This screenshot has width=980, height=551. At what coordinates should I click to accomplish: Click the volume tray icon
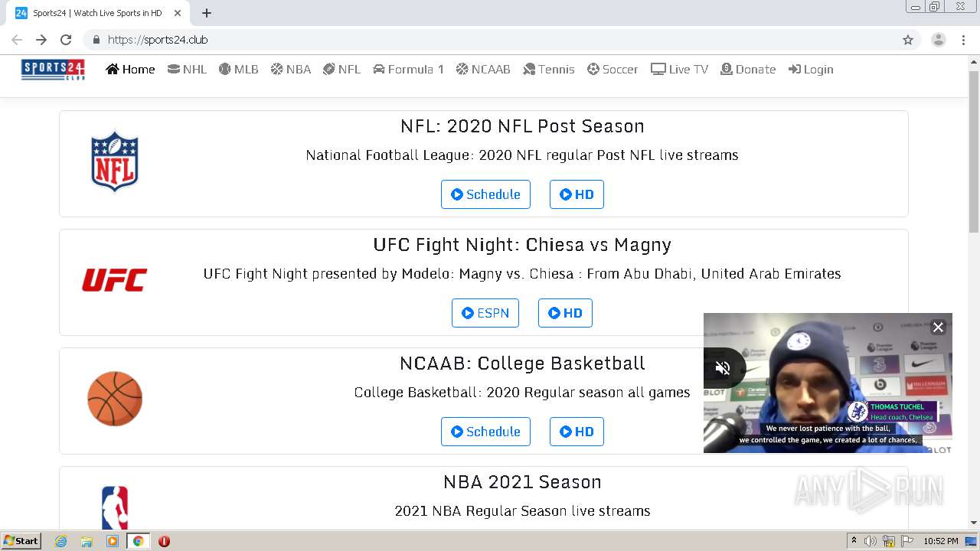point(871,541)
